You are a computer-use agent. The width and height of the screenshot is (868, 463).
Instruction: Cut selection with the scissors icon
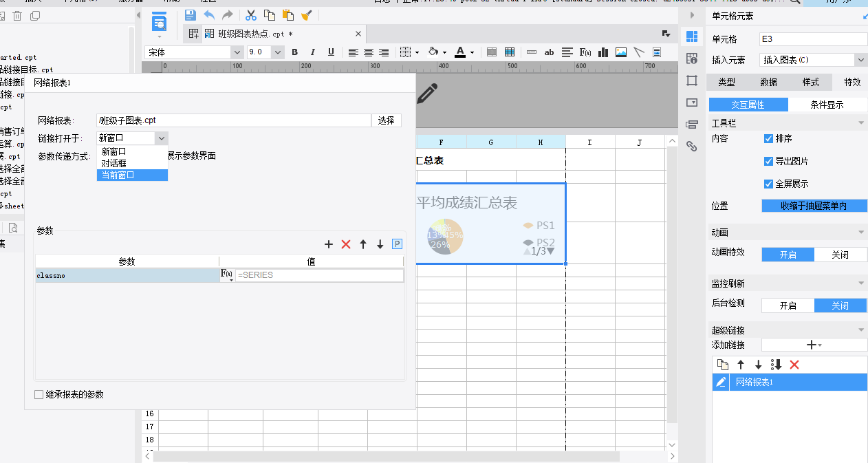tap(251, 14)
